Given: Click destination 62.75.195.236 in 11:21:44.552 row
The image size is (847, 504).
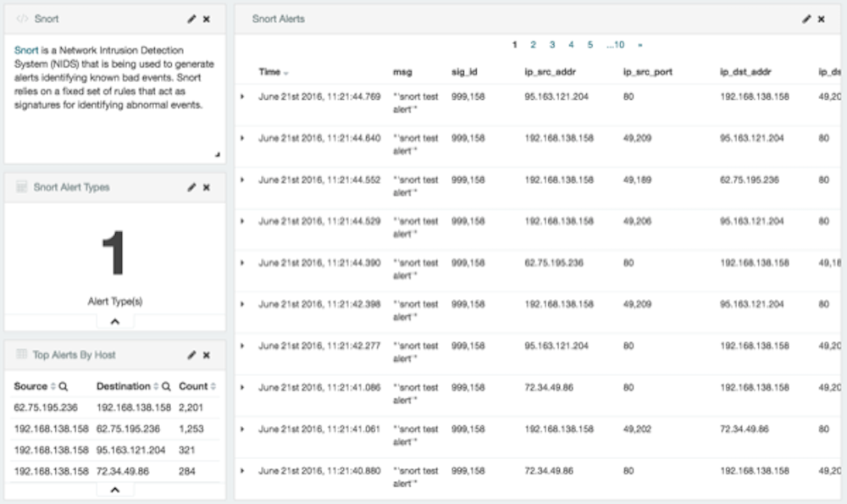Looking at the screenshot, I should (750, 180).
